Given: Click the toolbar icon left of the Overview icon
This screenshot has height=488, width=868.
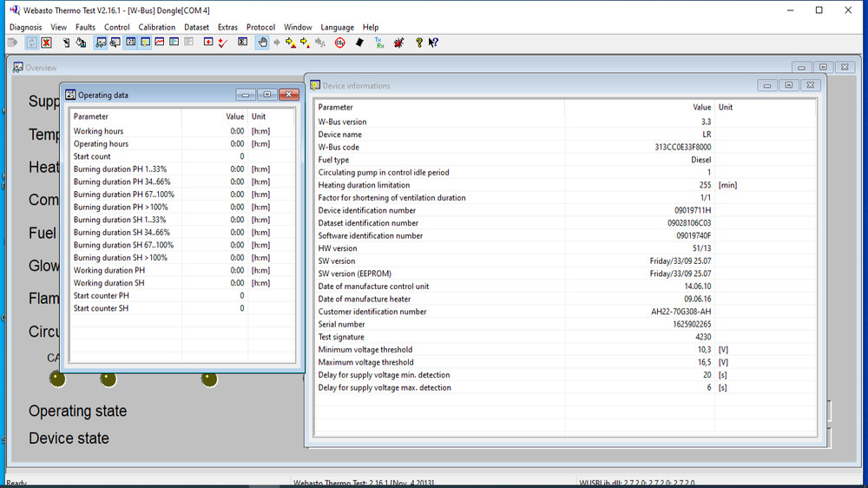Looking at the screenshot, I should (x=81, y=43).
